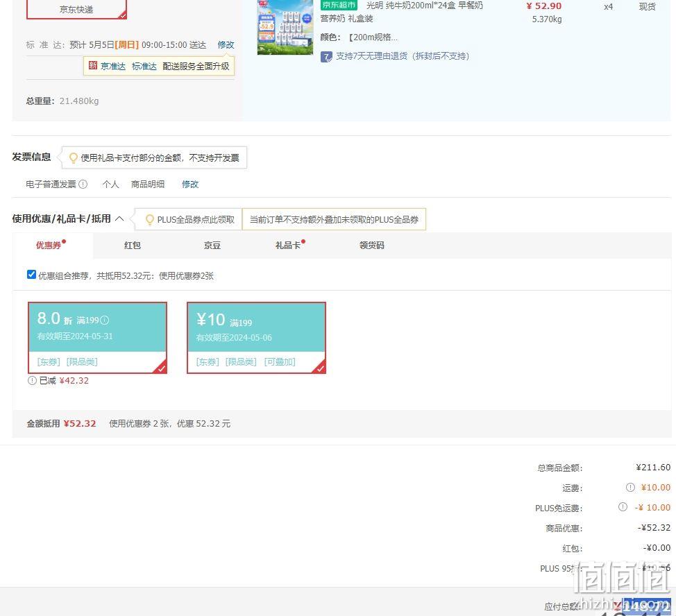
Task: Click the 使用优惠券 2 张 summary text
Action: tap(169, 424)
